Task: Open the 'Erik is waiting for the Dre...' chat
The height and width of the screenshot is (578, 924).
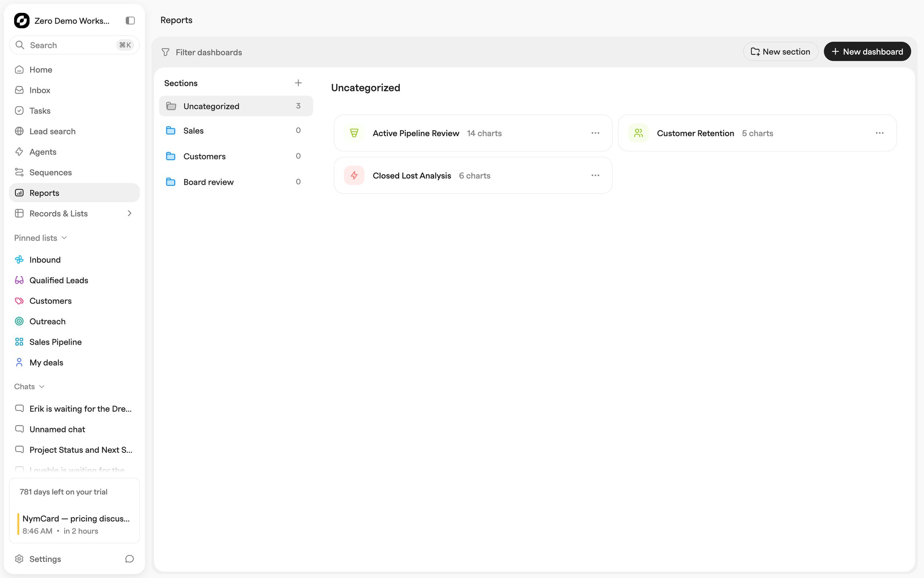Action: pos(74,409)
